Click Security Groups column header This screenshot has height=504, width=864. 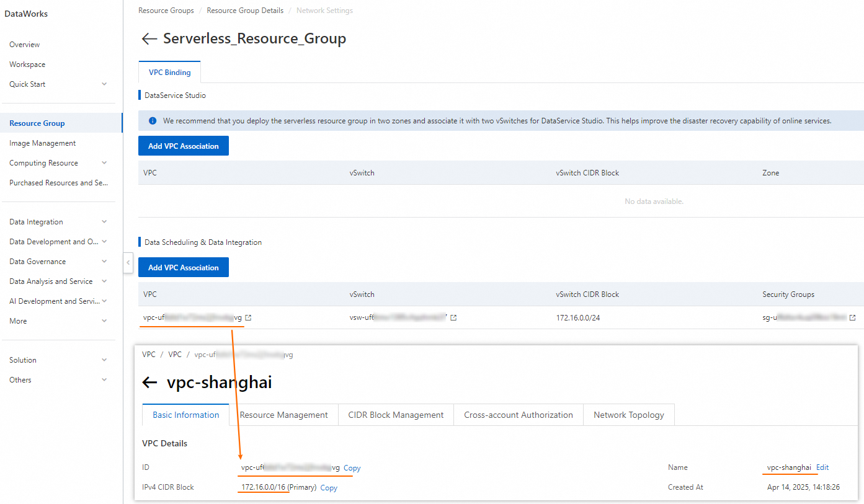788,294
